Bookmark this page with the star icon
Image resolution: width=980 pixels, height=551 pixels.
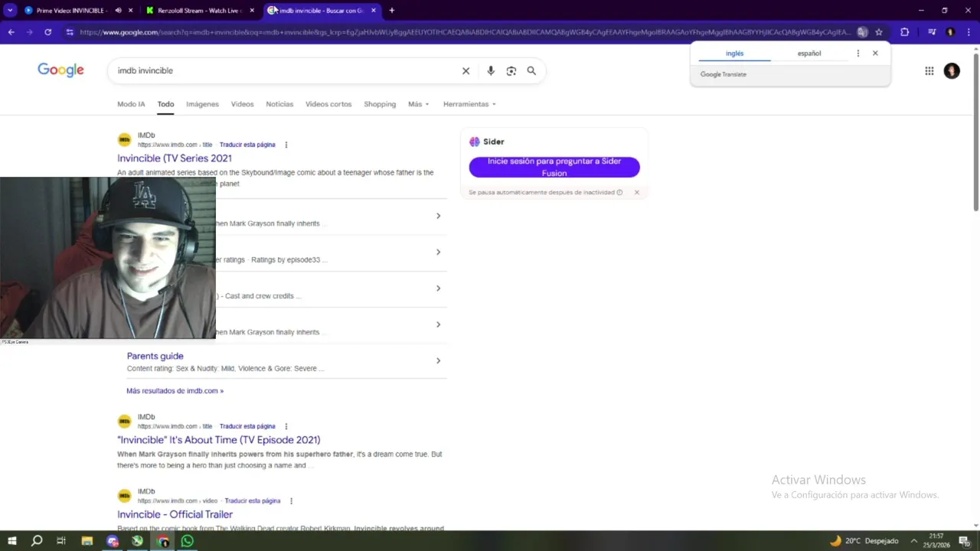(x=879, y=32)
